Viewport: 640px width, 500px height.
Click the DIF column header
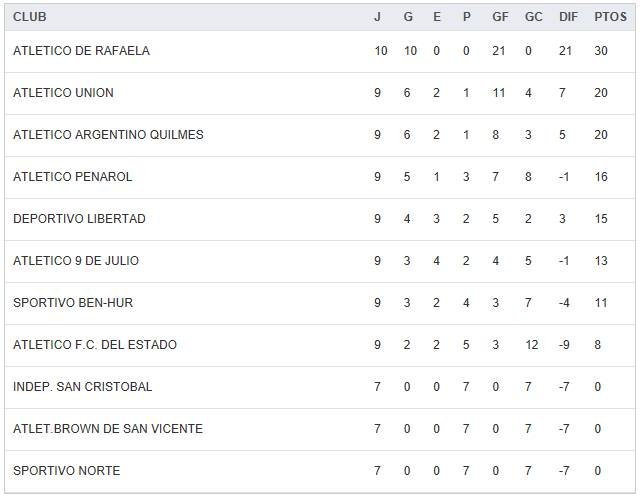pyautogui.click(x=568, y=17)
